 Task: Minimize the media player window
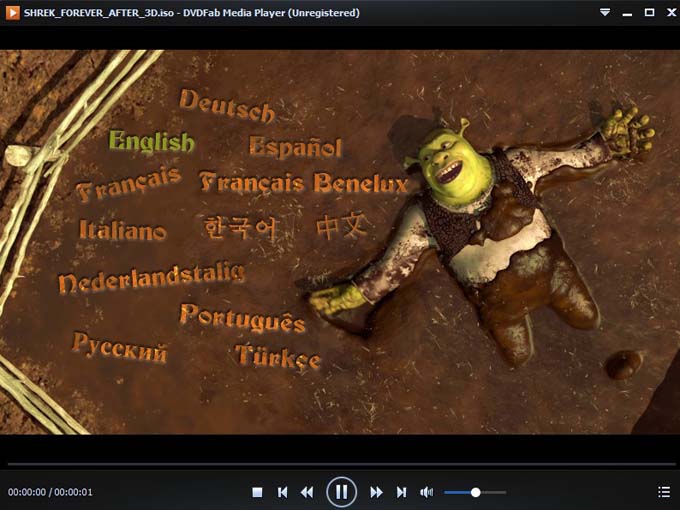[627, 13]
